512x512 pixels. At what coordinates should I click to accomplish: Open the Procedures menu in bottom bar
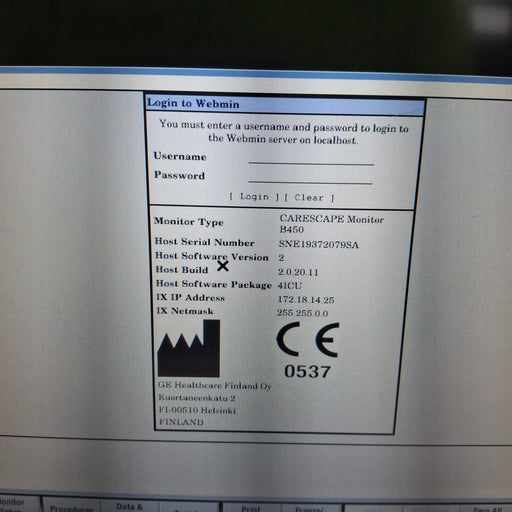pos(71,506)
